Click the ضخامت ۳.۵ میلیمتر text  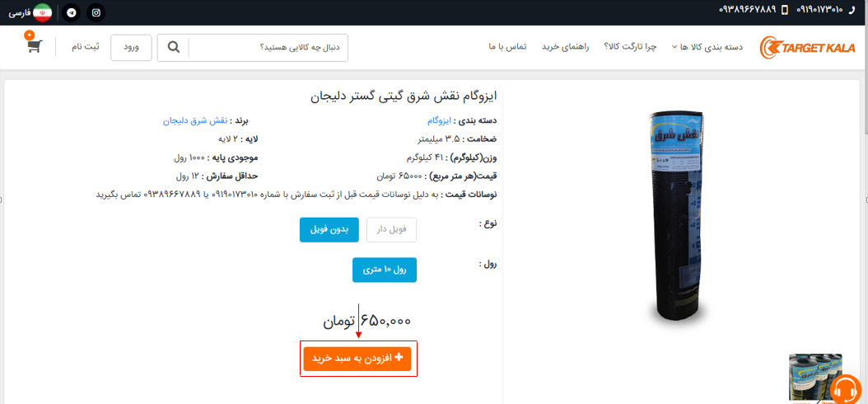click(x=457, y=139)
